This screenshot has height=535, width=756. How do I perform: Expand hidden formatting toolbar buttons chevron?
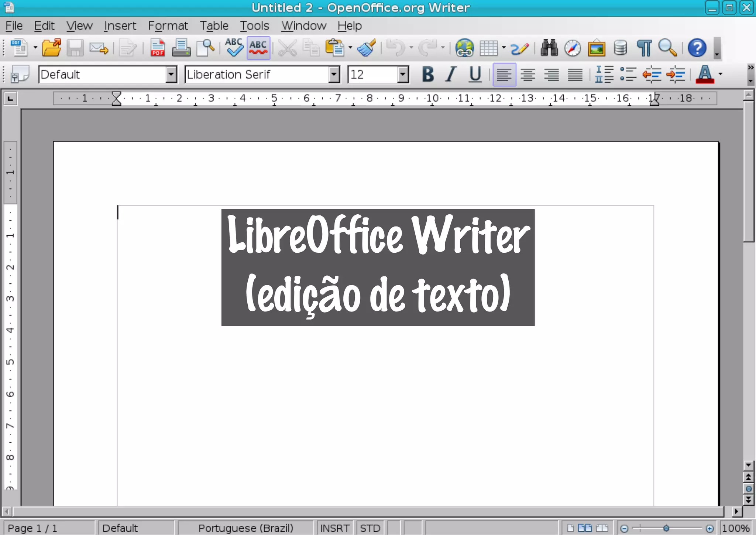(x=750, y=68)
